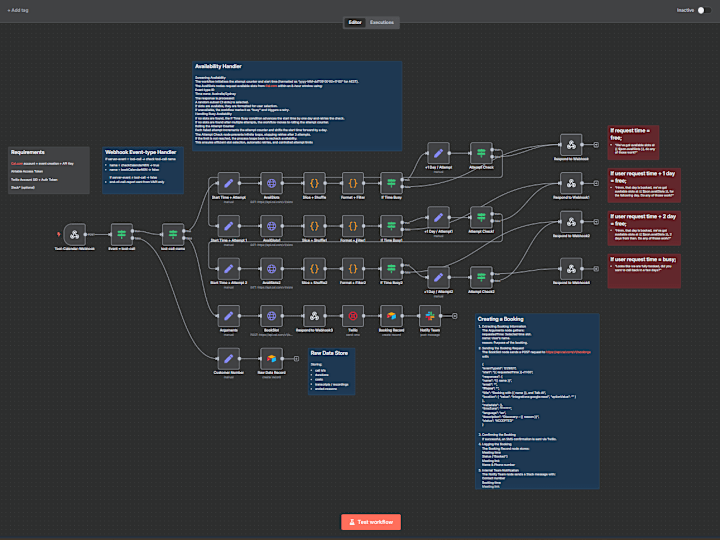Open the +1 Day / Attempt2 edit node
Image resolution: width=720 pixels, height=540 pixels.
coord(438,277)
